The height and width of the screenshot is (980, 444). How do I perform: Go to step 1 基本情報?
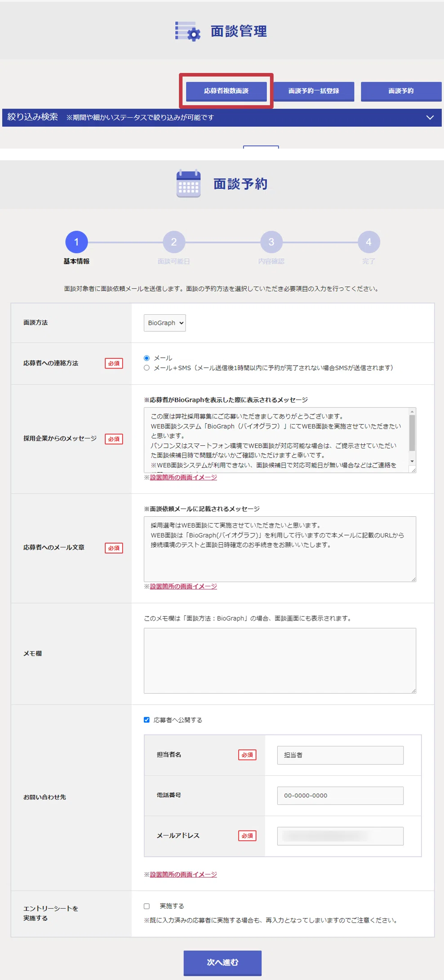tap(76, 242)
